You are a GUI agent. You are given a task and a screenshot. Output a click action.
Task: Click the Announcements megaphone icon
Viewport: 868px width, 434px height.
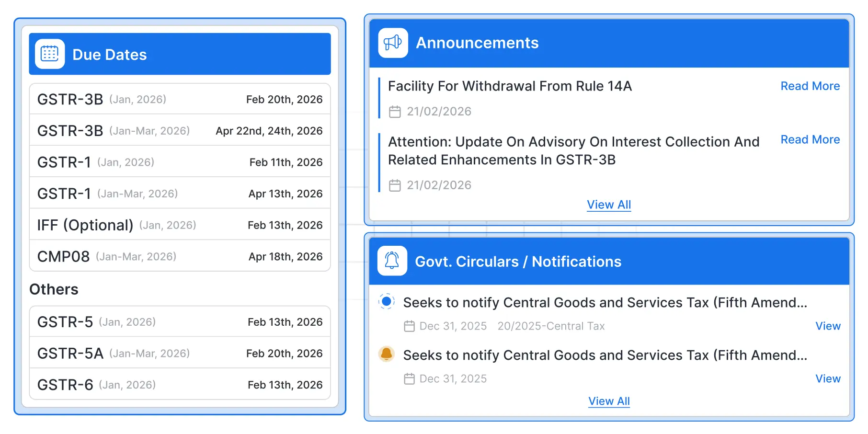tap(393, 43)
